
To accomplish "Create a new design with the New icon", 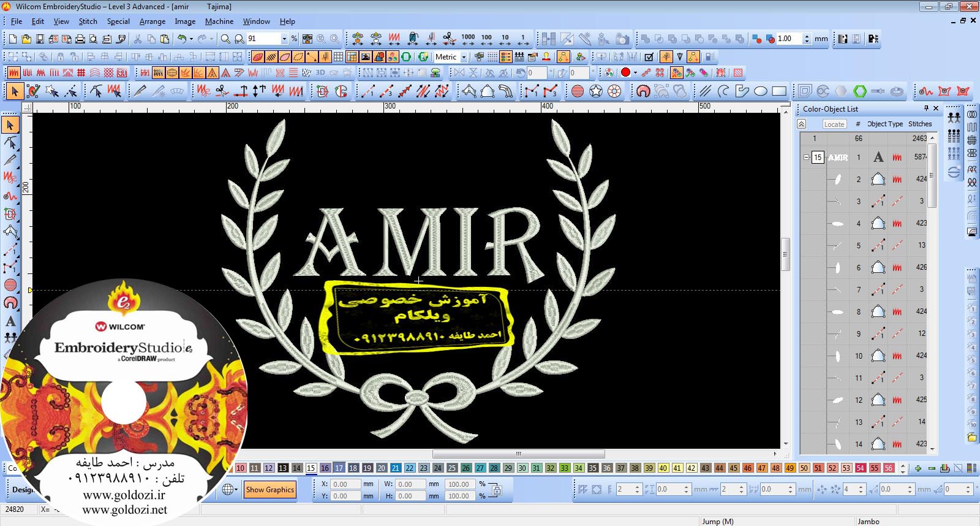I will 12,39.
